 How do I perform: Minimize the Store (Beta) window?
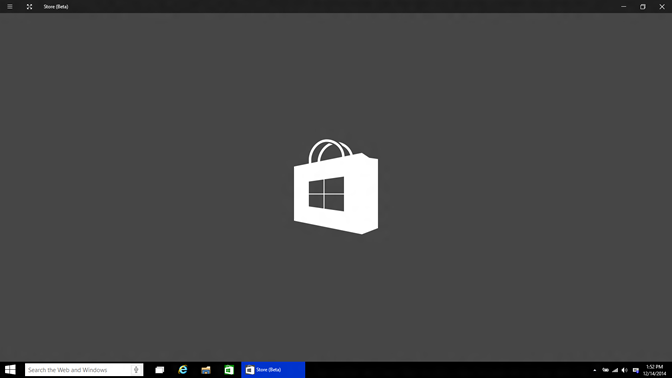coord(624,6)
